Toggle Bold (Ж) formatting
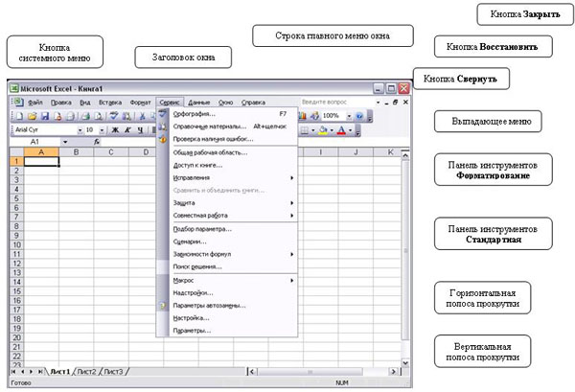Image resolution: width=575 pixels, height=392 pixels. point(115,129)
